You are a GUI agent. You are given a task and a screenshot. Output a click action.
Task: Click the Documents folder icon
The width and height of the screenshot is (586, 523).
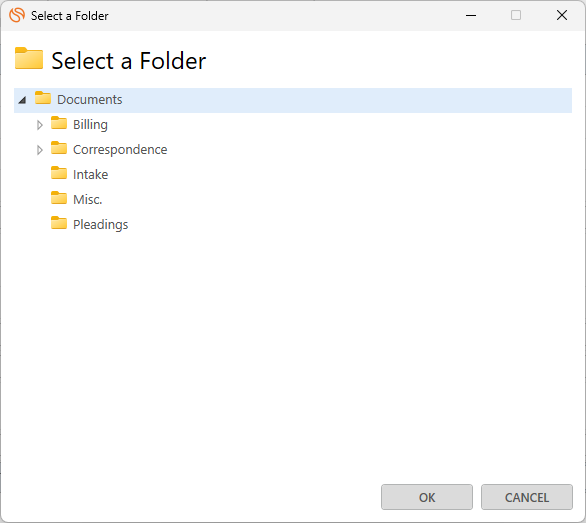[43, 98]
